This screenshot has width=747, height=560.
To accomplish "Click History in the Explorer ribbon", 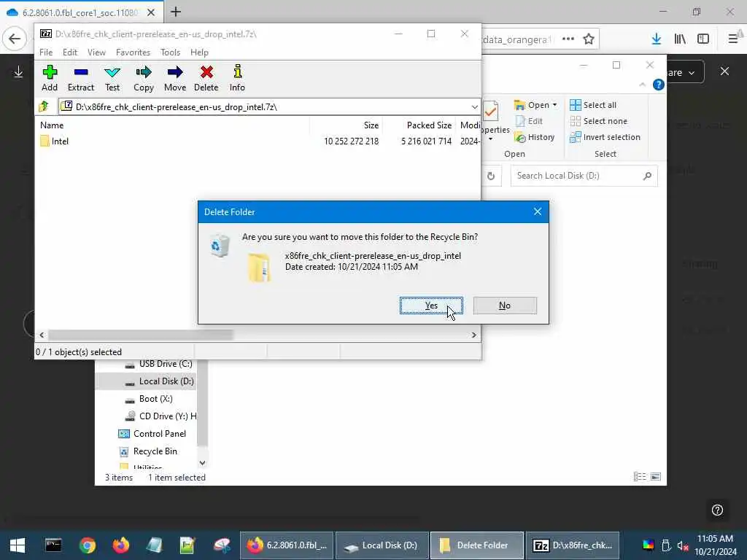I will pos(535,137).
